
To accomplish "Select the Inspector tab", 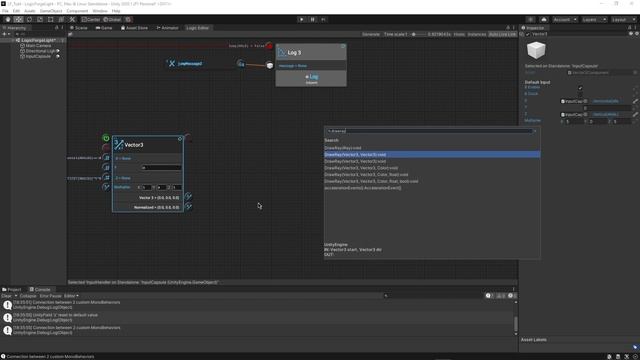I will point(533,28).
